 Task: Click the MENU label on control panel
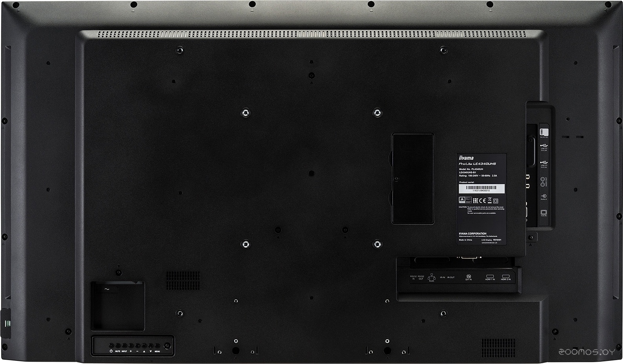click(157, 351)
